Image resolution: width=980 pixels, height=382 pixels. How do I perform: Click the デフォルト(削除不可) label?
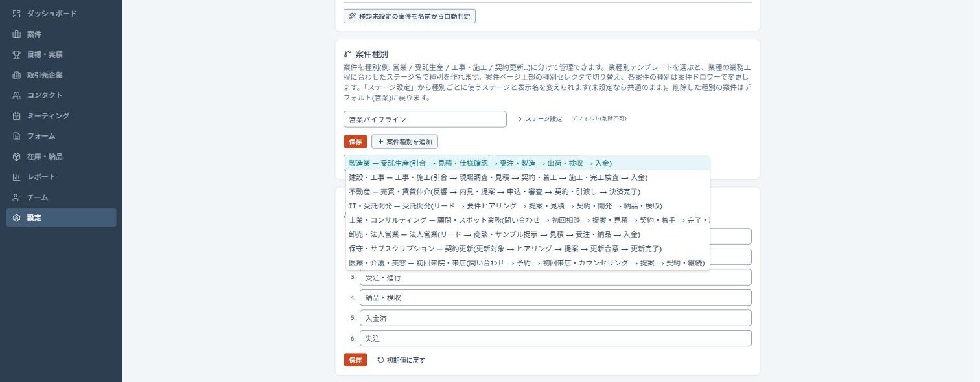coord(599,119)
